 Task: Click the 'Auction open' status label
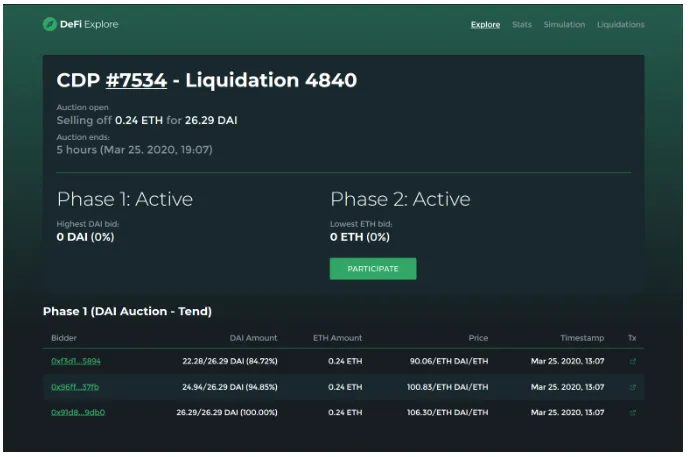tap(82, 107)
